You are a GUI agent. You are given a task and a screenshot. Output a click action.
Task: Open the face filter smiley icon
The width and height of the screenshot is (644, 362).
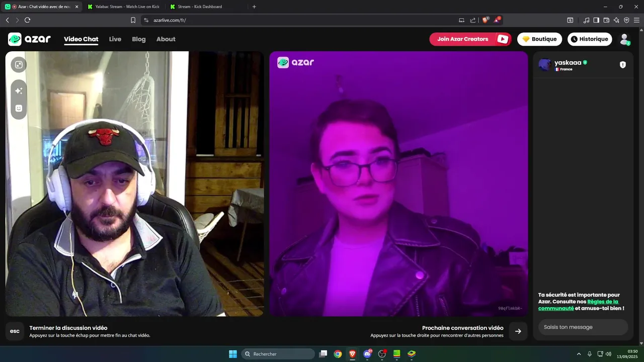(x=19, y=108)
